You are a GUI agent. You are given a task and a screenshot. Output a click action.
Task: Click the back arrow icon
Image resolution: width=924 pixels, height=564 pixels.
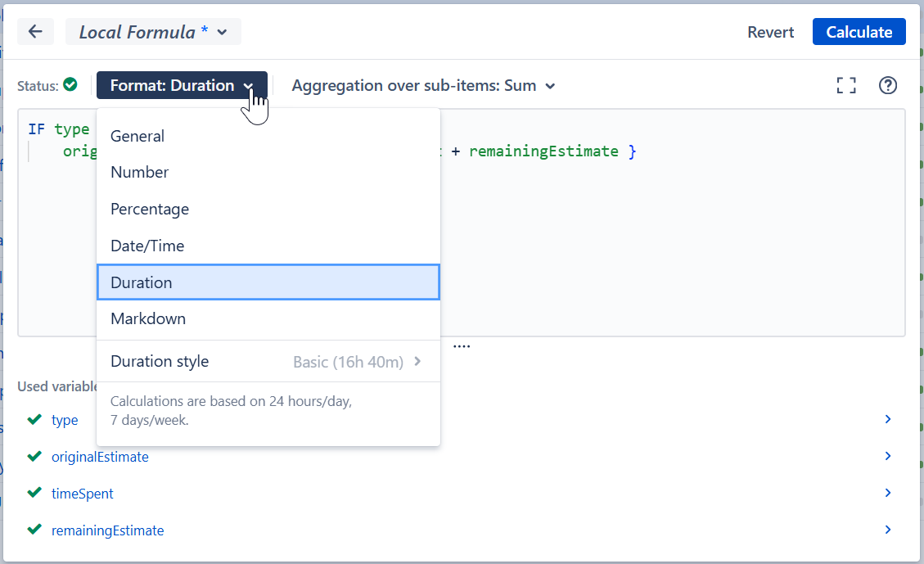click(x=35, y=31)
